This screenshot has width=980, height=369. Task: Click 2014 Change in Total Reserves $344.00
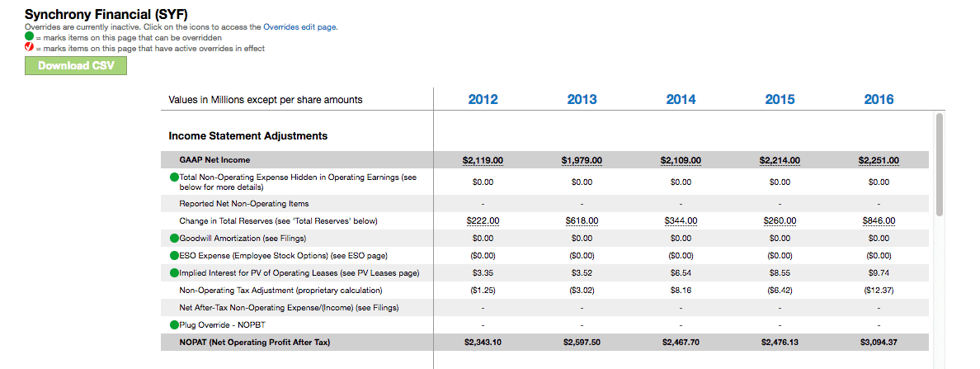681,220
